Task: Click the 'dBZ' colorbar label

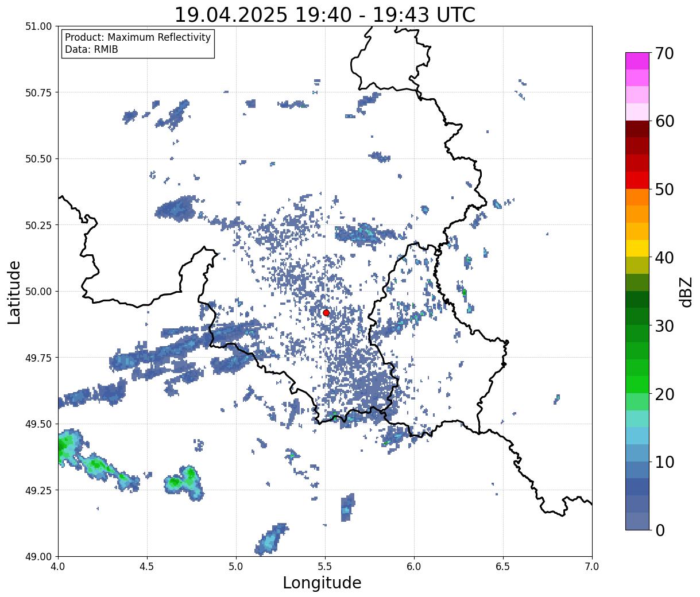Action: tap(686, 291)
